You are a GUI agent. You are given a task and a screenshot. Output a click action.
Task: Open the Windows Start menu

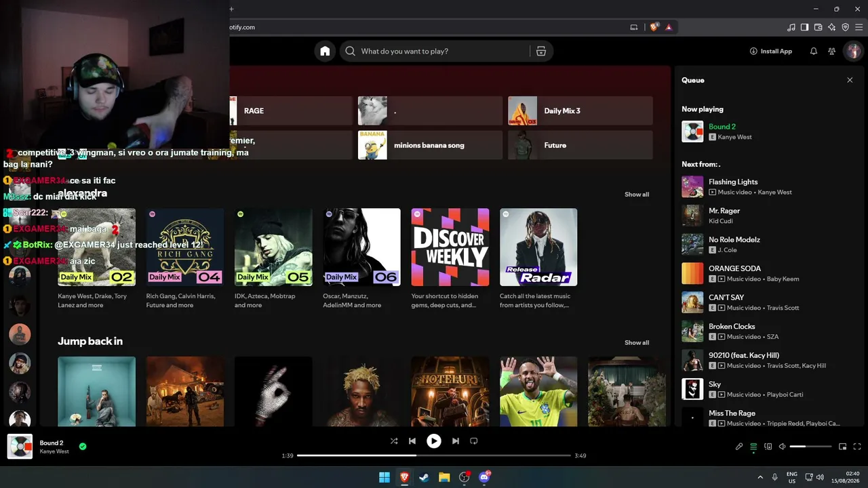coord(384,477)
